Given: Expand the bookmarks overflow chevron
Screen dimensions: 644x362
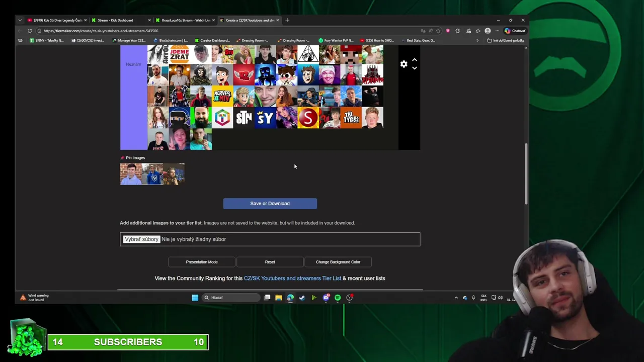Looking at the screenshot, I should (x=477, y=40).
